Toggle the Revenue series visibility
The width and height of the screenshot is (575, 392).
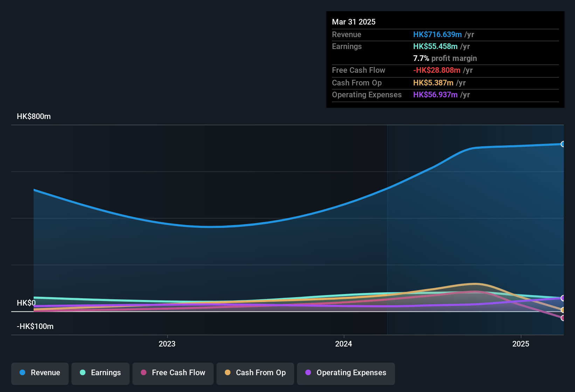(40, 373)
